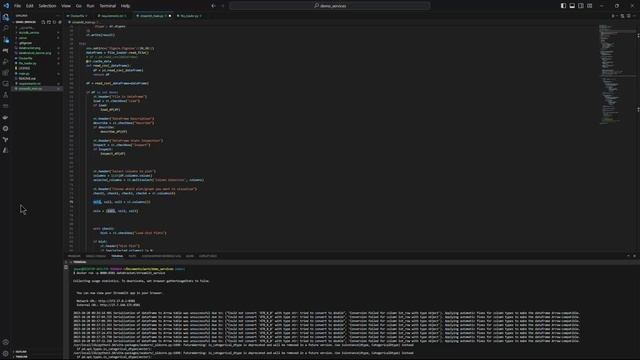Image resolution: width=640 pixels, height=360 pixels.
Task: Expand the OUTLINE section
Action: 37,351
